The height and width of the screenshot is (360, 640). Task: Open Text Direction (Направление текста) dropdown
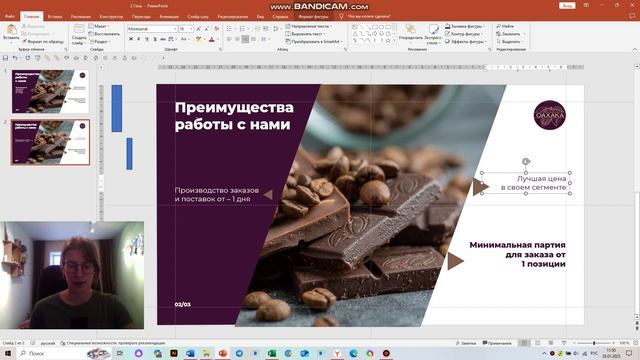pos(309,27)
